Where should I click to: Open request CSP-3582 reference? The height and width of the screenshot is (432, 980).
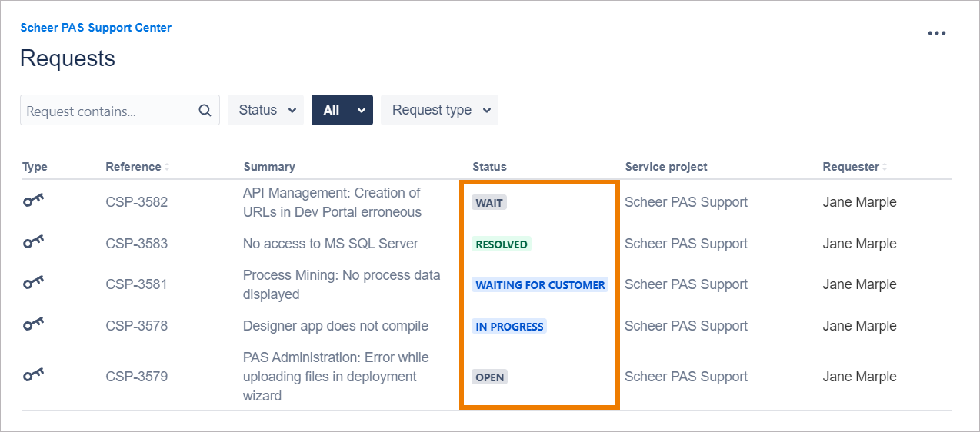136,202
